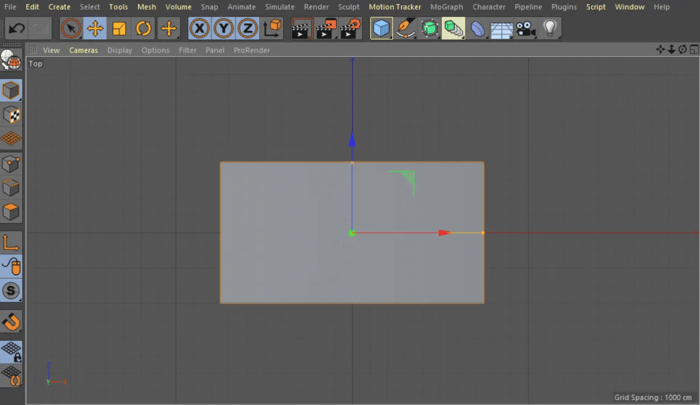Image resolution: width=700 pixels, height=405 pixels.
Task: Open the MoGraph menu
Action: pyautogui.click(x=446, y=7)
